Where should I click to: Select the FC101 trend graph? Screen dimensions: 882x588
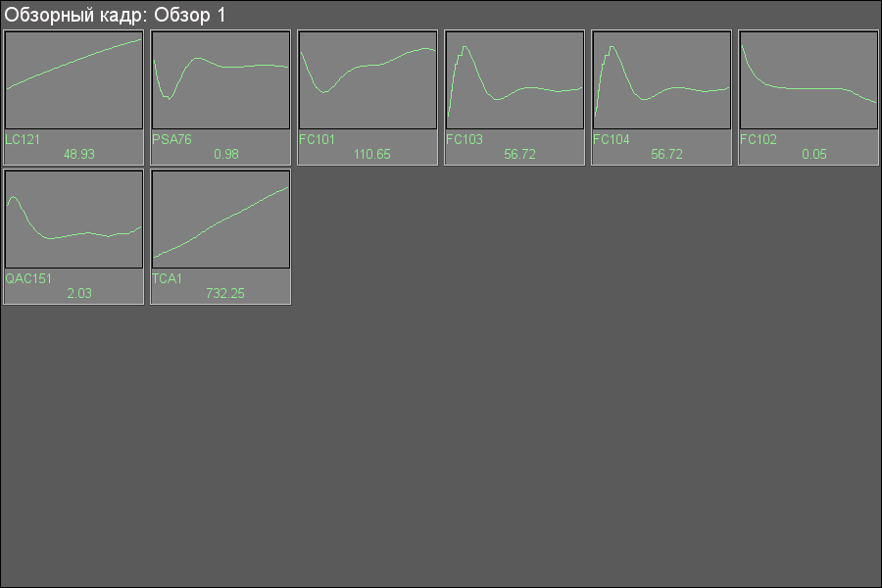point(367,79)
